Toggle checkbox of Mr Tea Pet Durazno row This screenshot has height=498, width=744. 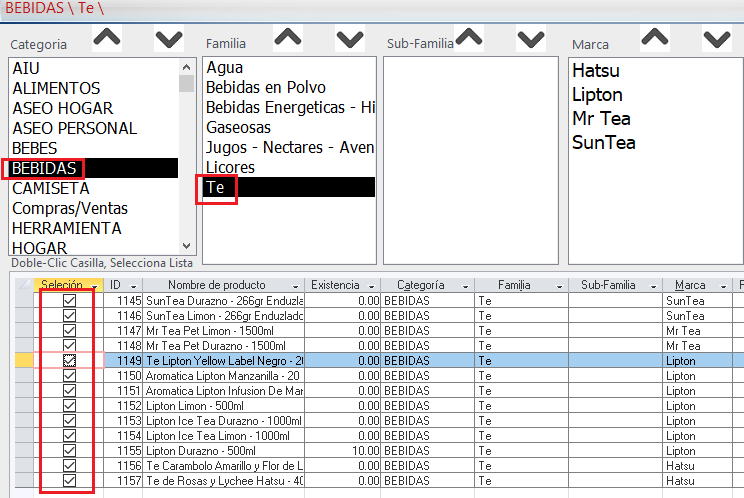click(69, 345)
